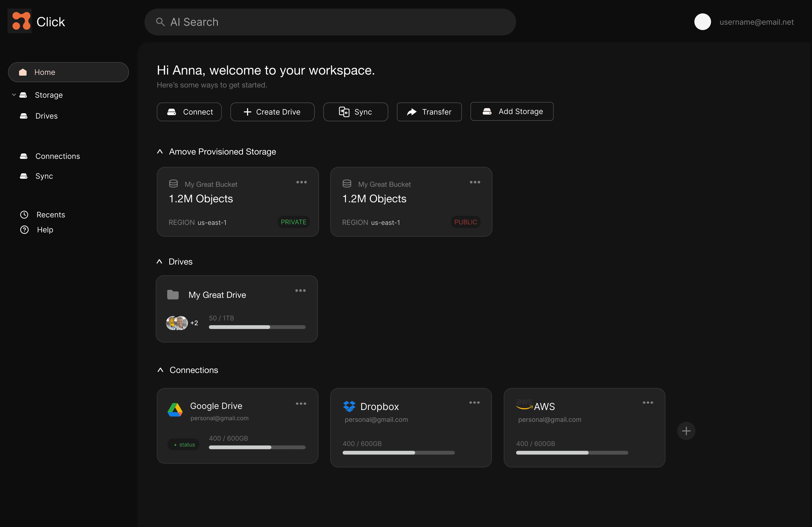Collapse Amove Provisioned Storage section
The height and width of the screenshot is (527, 812).
160,152
